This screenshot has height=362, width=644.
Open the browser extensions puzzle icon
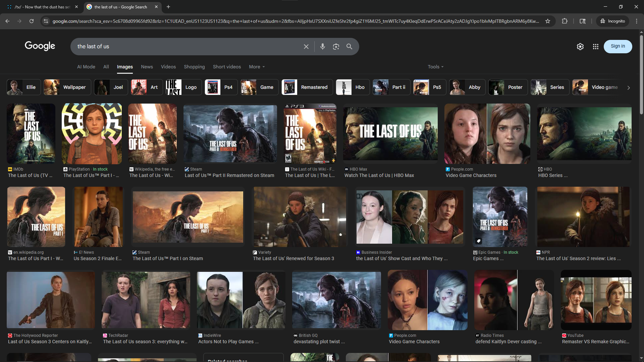[x=565, y=21]
